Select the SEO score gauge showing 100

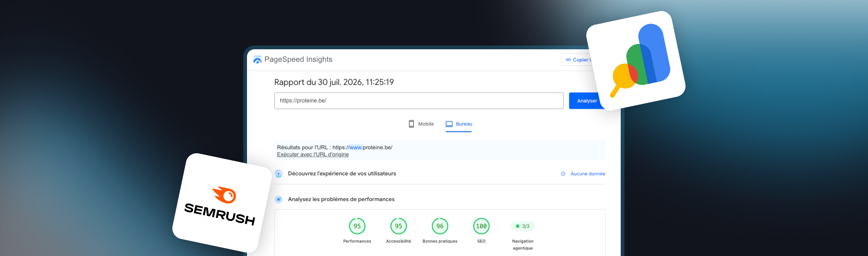pos(481,226)
